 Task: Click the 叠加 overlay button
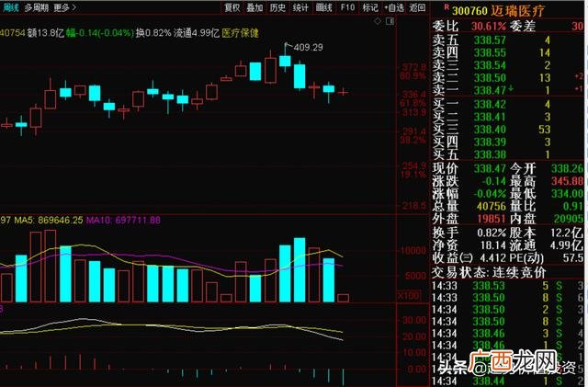pos(255,7)
